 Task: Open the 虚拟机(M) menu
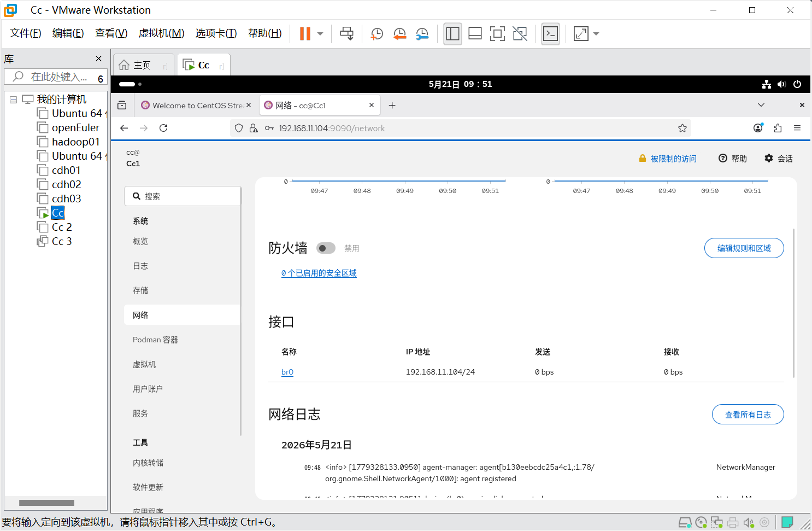[x=162, y=33]
